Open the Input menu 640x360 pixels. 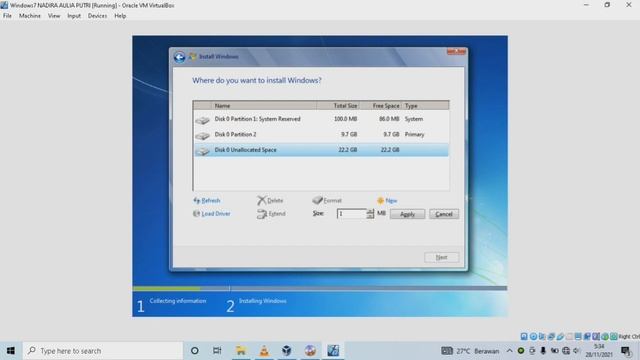pyautogui.click(x=74, y=16)
